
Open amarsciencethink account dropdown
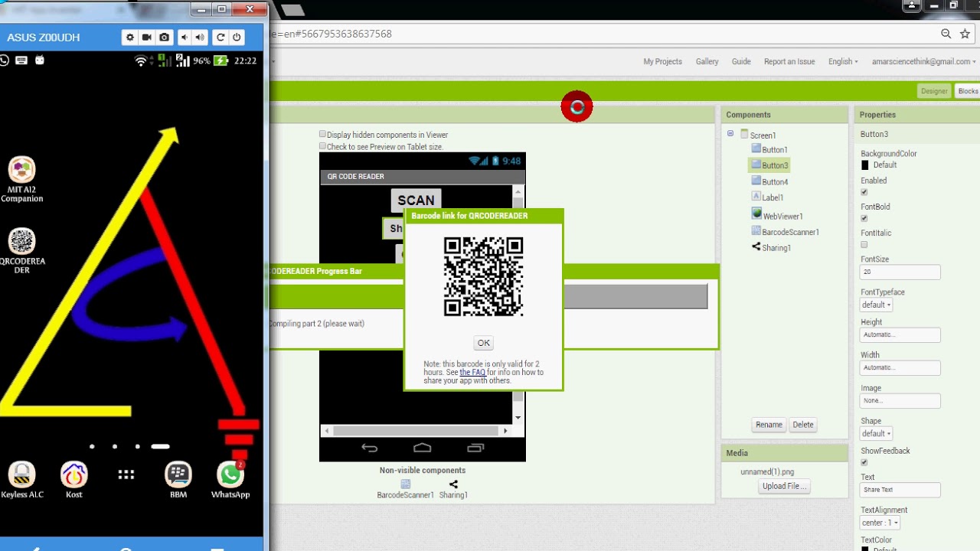(923, 61)
